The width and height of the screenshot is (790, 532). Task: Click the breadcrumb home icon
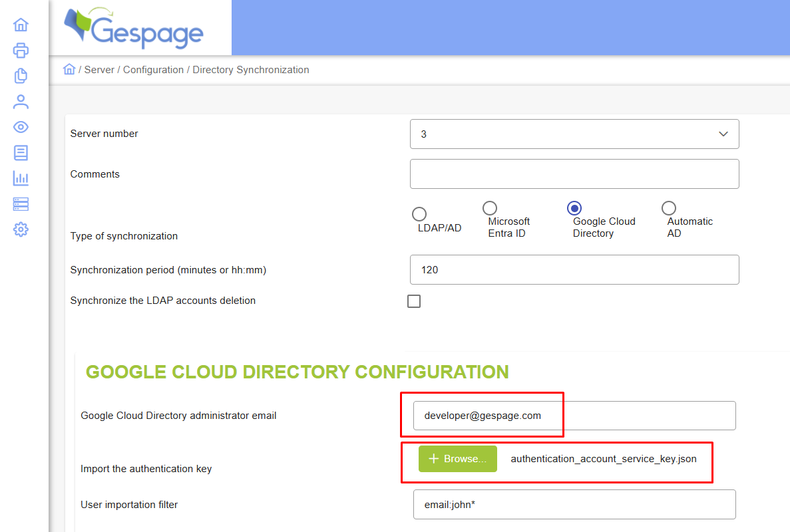tap(69, 69)
